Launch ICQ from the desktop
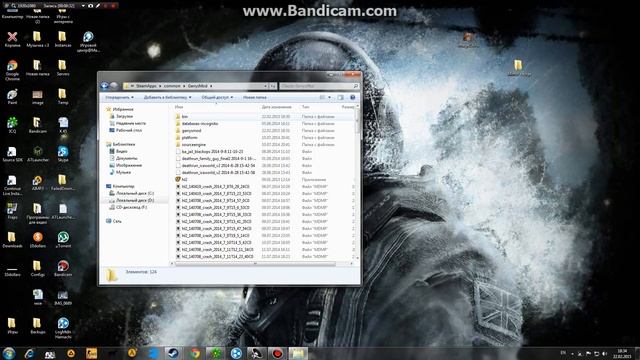Image resolution: width=640 pixels, height=360 pixels. coord(12,125)
